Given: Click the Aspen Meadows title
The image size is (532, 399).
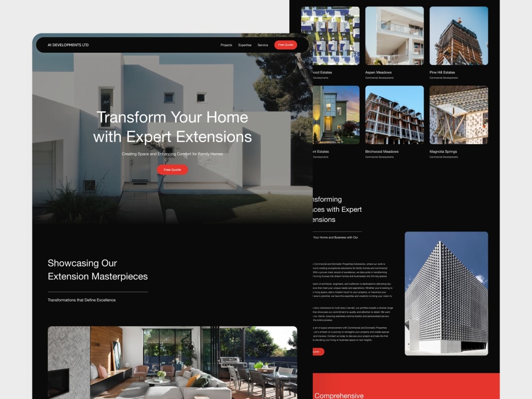Looking at the screenshot, I should click(378, 72).
